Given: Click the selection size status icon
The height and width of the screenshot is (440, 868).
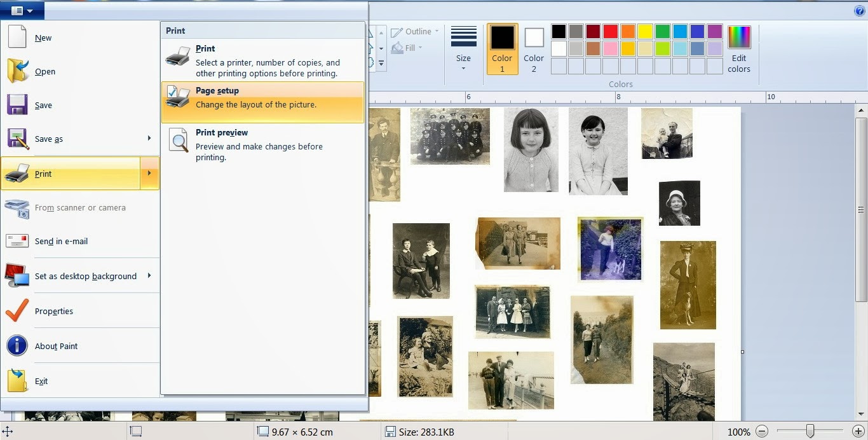Looking at the screenshot, I should pos(135,431).
